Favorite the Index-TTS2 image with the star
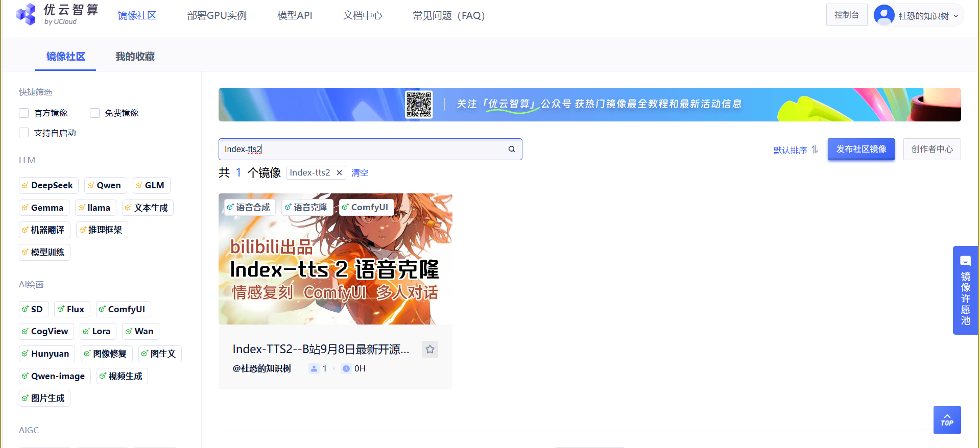The image size is (980, 448). 430,349
